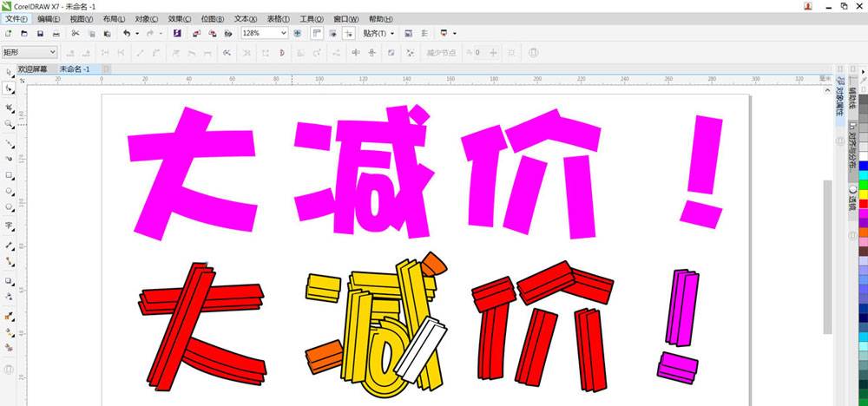Viewport: 868px width, 406px height.
Task: Toggle the show rulers button
Action: pos(315,33)
